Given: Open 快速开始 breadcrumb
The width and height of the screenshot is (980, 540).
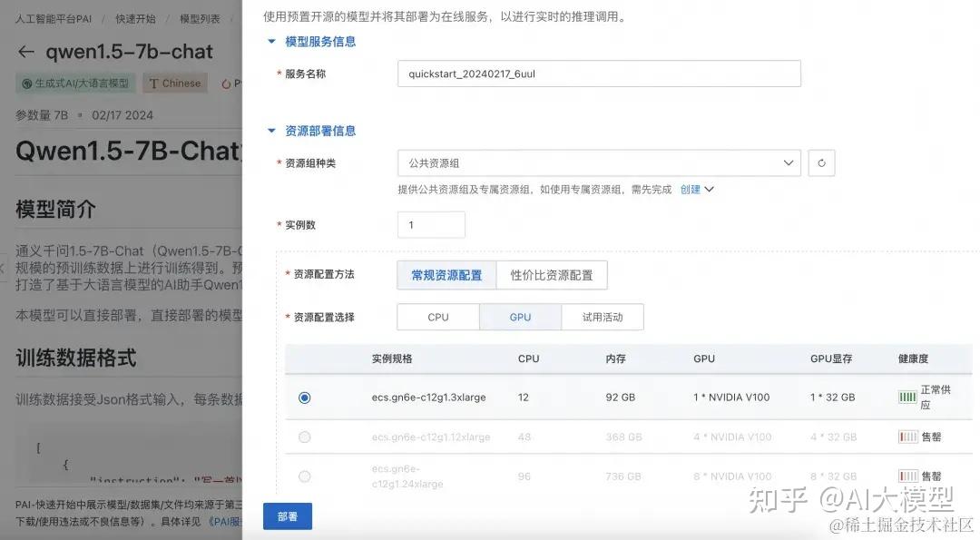Looking at the screenshot, I should 135,19.
